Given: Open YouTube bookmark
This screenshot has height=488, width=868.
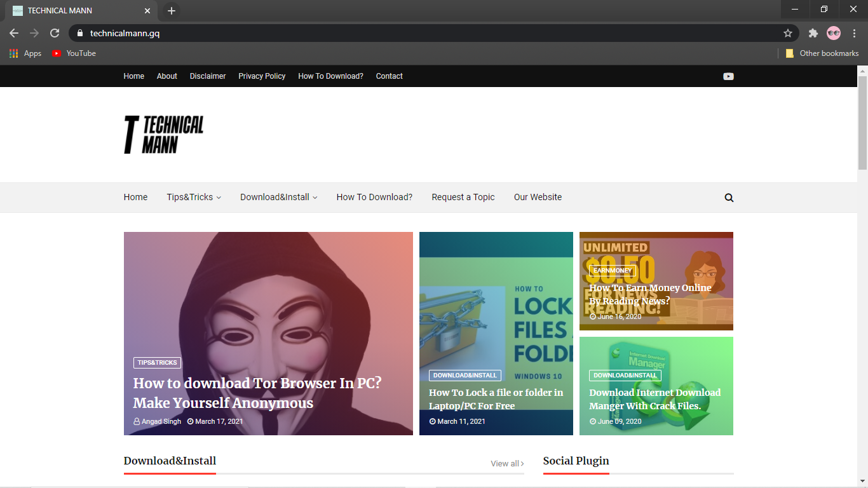Looking at the screenshot, I should pos(74,53).
